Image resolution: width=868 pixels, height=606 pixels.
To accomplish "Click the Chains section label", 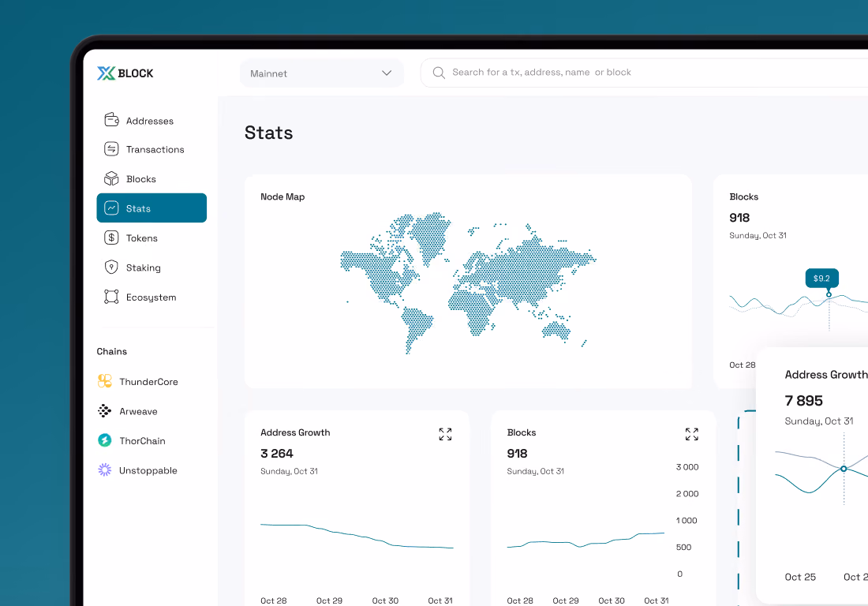I will (112, 351).
